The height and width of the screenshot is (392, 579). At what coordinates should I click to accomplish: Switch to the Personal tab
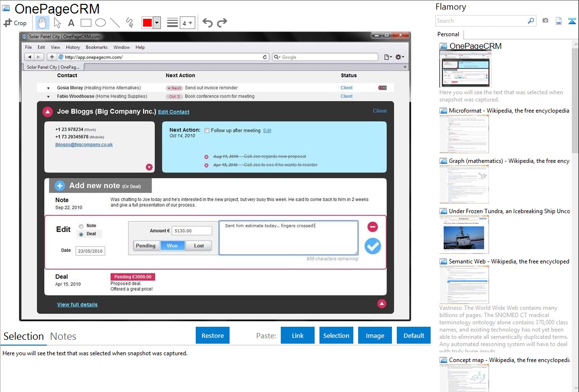pyautogui.click(x=449, y=34)
